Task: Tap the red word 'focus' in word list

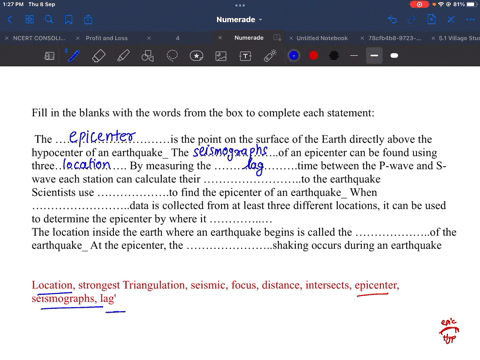Action: 245,285
